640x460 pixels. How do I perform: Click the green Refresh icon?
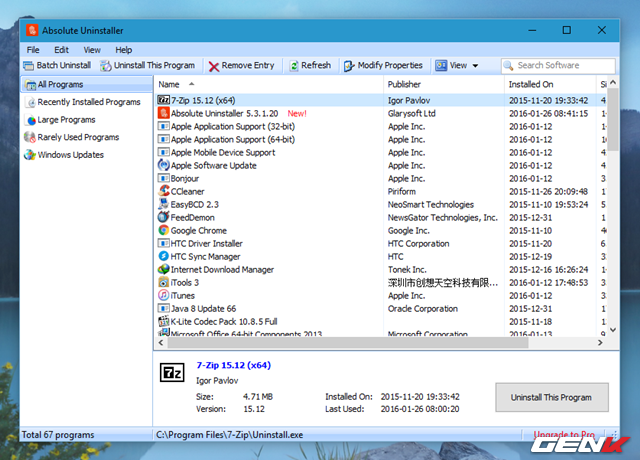pyautogui.click(x=294, y=66)
